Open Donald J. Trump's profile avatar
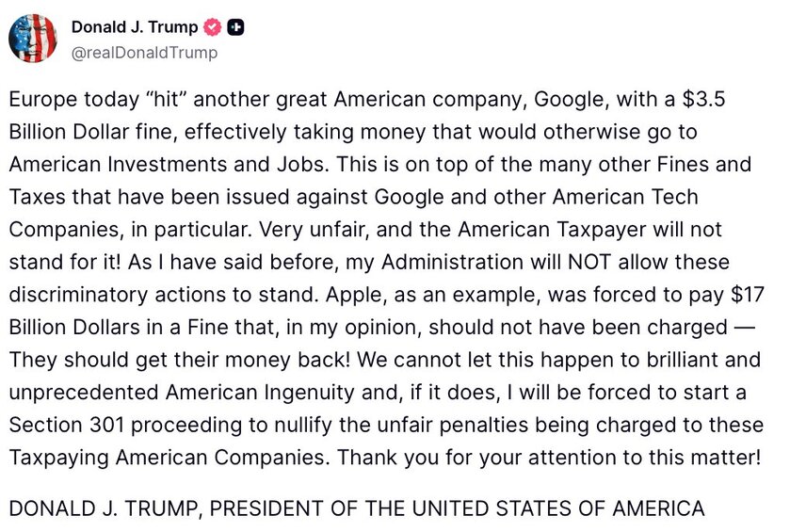The width and height of the screenshot is (790, 532). click(x=32, y=39)
